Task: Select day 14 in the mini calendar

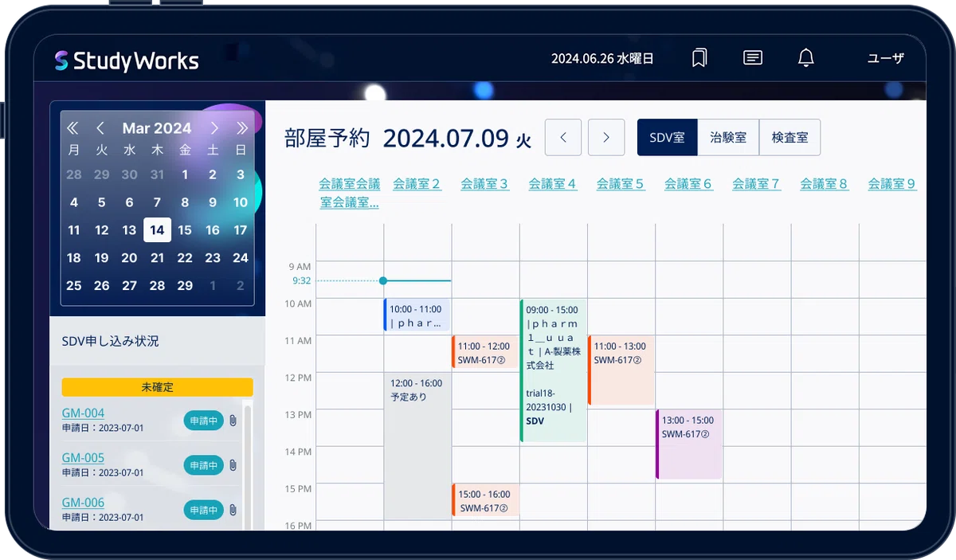Action: pos(157,230)
